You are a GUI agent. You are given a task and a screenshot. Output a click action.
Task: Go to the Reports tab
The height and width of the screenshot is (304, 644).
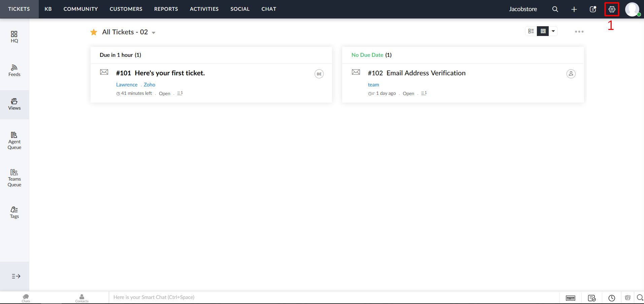pos(166,9)
